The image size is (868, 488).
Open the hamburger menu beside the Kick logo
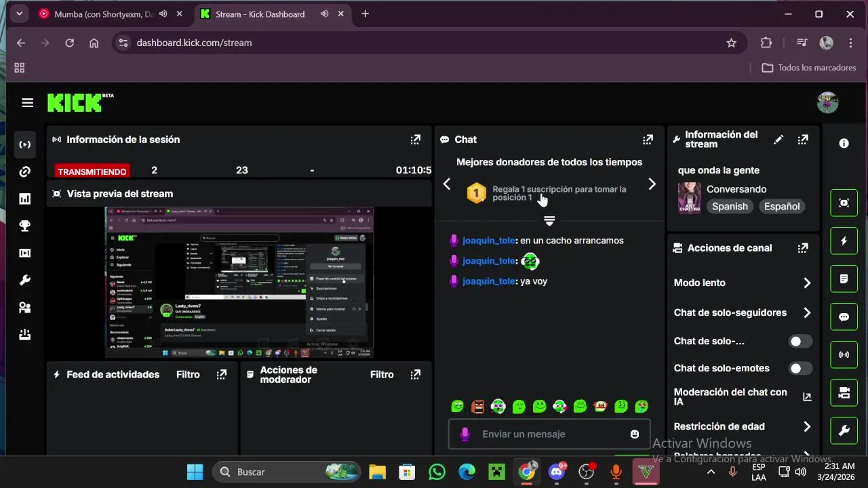pyautogui.click(x=27, y=103)
